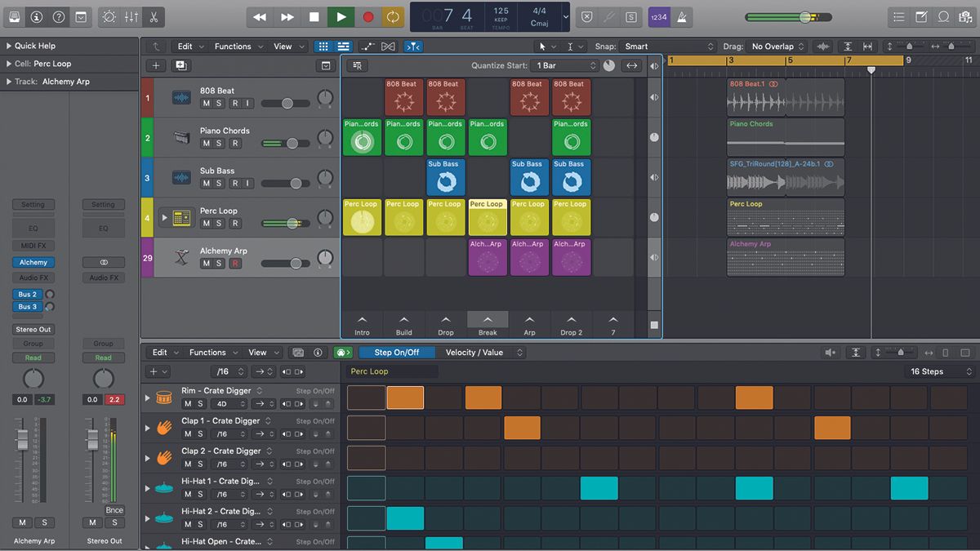This screenshot has height=551, width=980.
Task: Switch to Live Loops grid view icon
Action: (323, 47)
